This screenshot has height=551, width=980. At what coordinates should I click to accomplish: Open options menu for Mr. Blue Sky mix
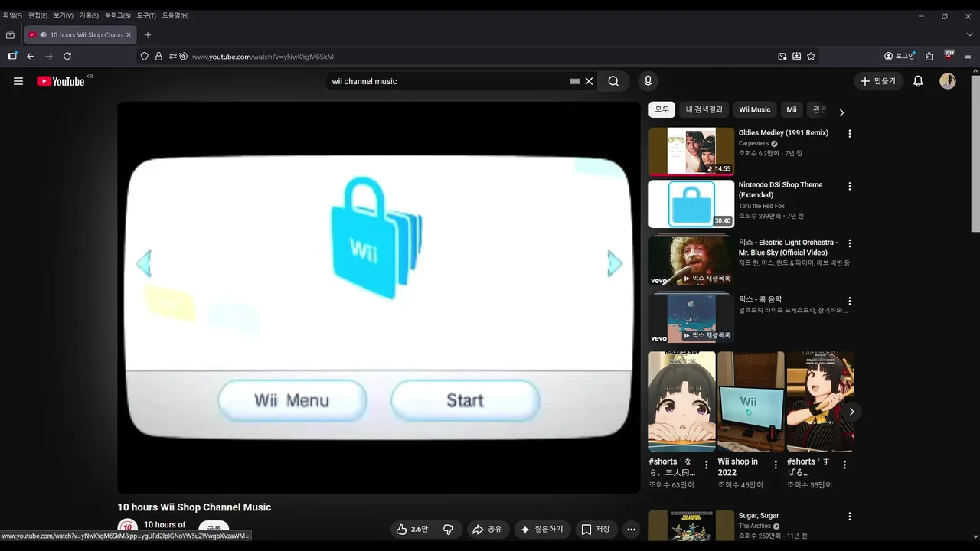tap(849, 243)
